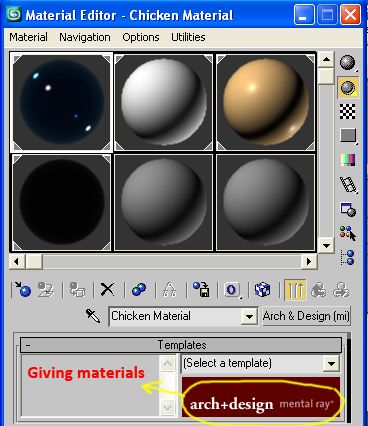368x426 pixels.
Task: Open the Utilities menu
Action: coord(188,37)
